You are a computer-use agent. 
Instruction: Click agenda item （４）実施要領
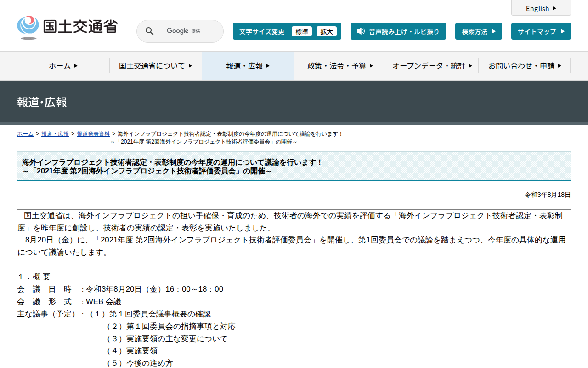[x=130, y=351]
